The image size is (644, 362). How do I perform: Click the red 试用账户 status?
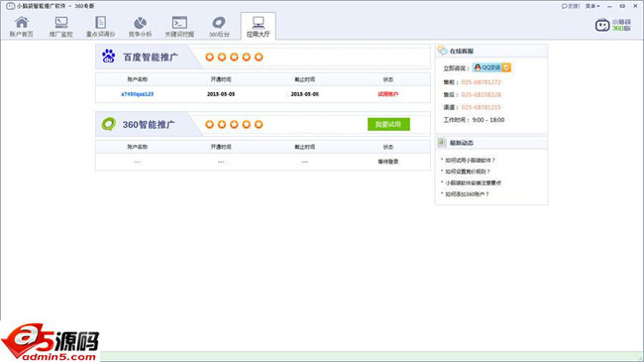388,94
